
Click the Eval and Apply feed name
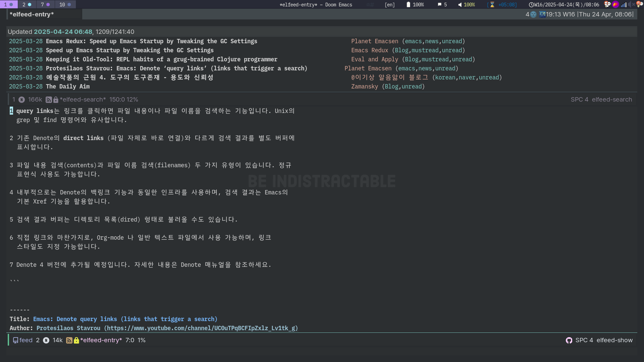(375, 59)
